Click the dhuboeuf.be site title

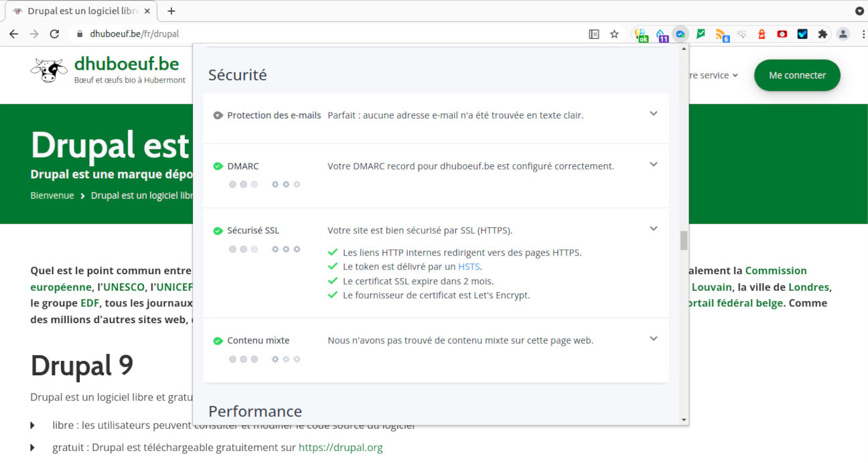tap(127, 64)
